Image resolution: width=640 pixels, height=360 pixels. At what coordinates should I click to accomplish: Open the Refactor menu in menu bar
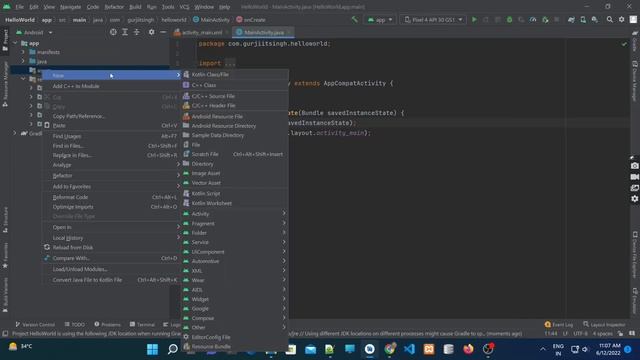coord(114,7)
